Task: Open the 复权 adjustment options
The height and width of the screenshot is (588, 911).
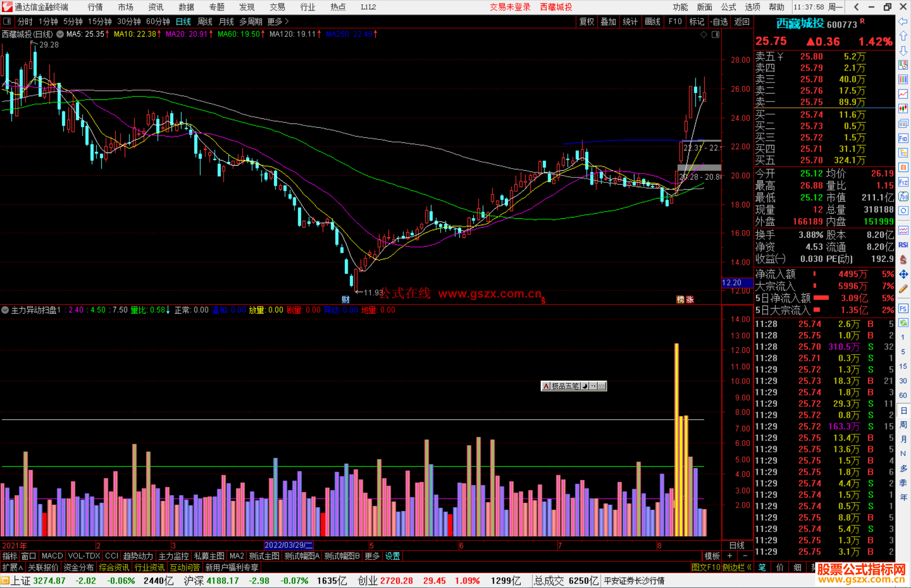Action: click(587, 21)
